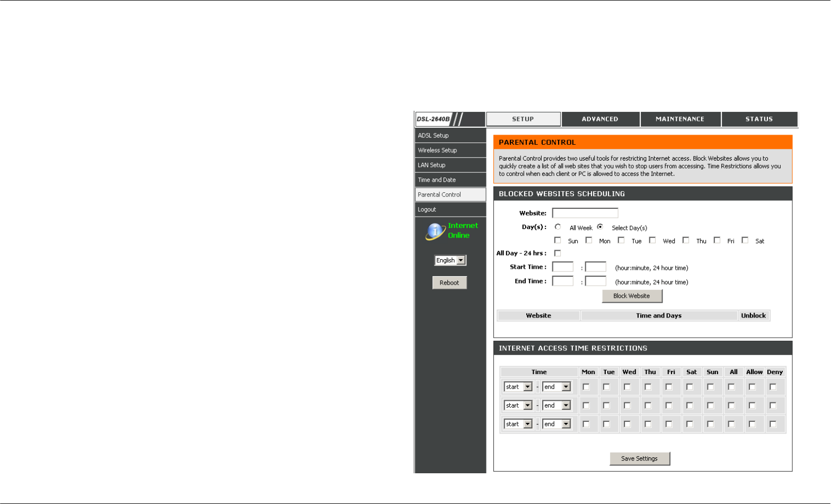Expand the second row start time dropdown

518,405
